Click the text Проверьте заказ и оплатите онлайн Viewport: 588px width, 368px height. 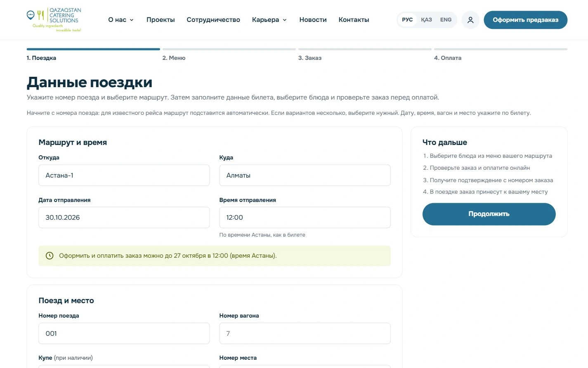click(x=480, y=168)
